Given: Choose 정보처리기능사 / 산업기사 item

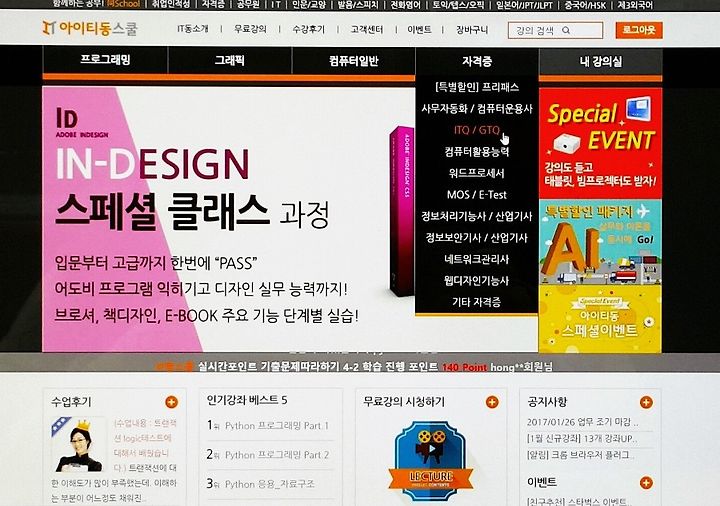Looking at the screenshot, I should (477, 216).
